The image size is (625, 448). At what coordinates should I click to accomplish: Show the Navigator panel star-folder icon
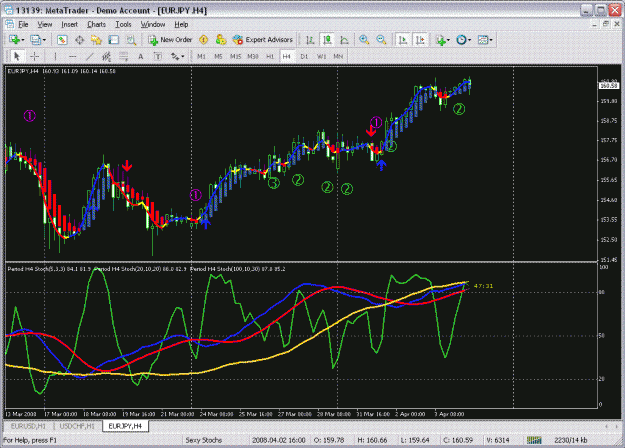96,40
